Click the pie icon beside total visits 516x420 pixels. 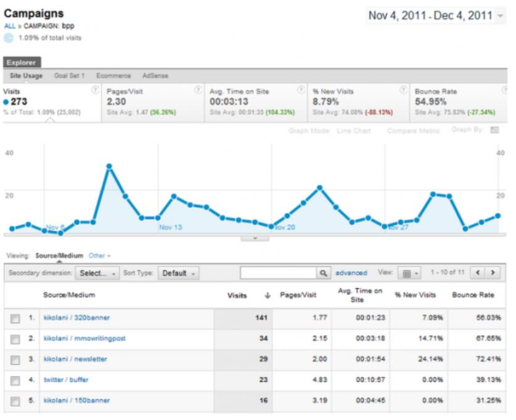click(9, 38)
